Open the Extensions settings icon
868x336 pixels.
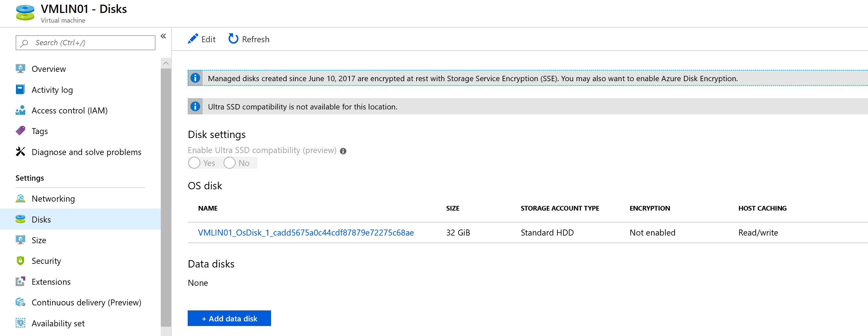[x=21, y=281]
